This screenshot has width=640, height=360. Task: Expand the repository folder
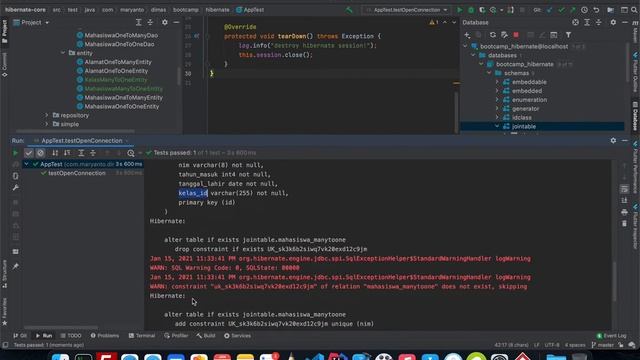tap(47, 116)
